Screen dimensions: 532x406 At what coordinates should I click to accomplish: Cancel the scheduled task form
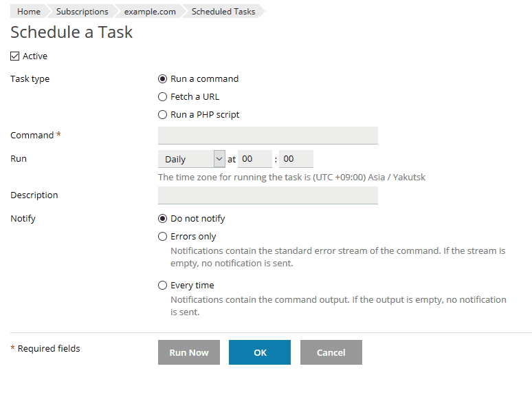[331, 352]
